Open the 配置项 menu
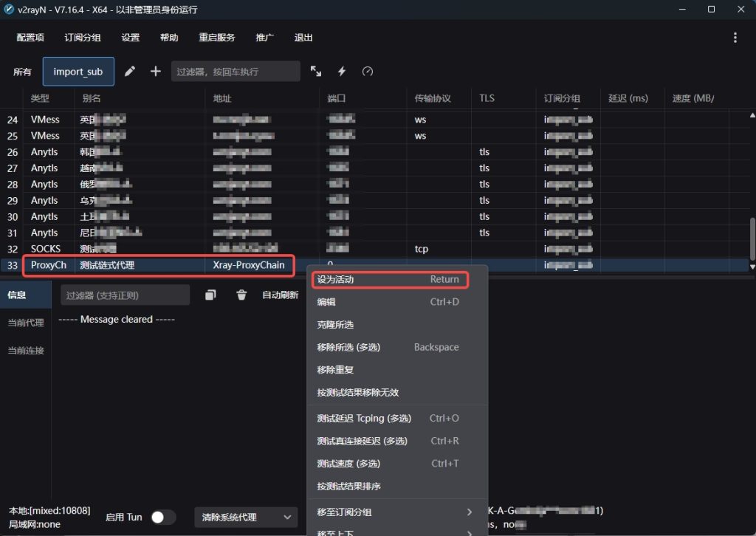This screenshot has height=536, width=756. (30, 38)
